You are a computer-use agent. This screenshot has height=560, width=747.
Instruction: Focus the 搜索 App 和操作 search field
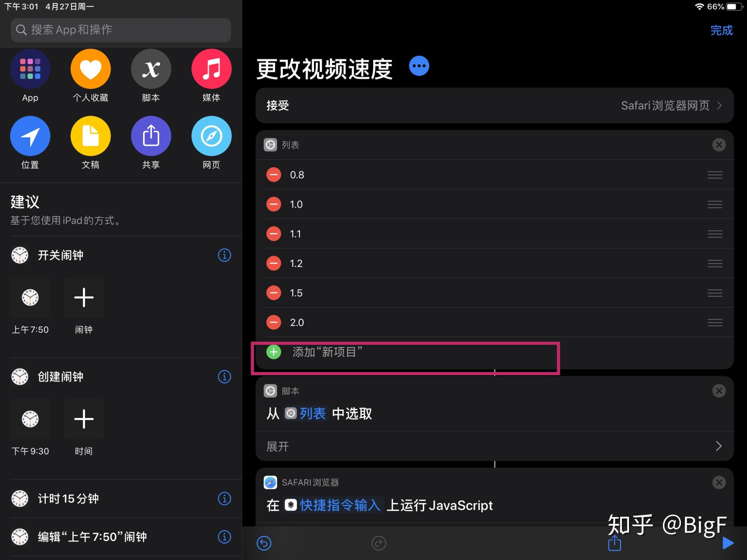tap(121, 30)
